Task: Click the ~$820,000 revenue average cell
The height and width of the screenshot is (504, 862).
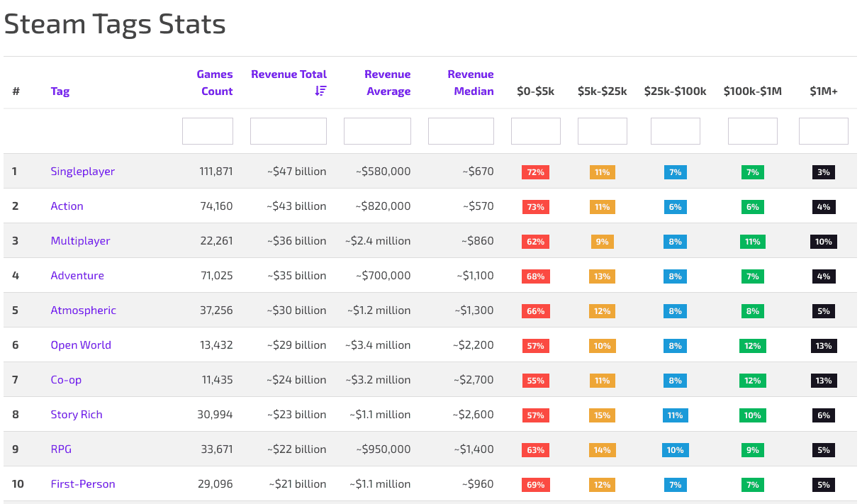Action: (x=383, y=206)
